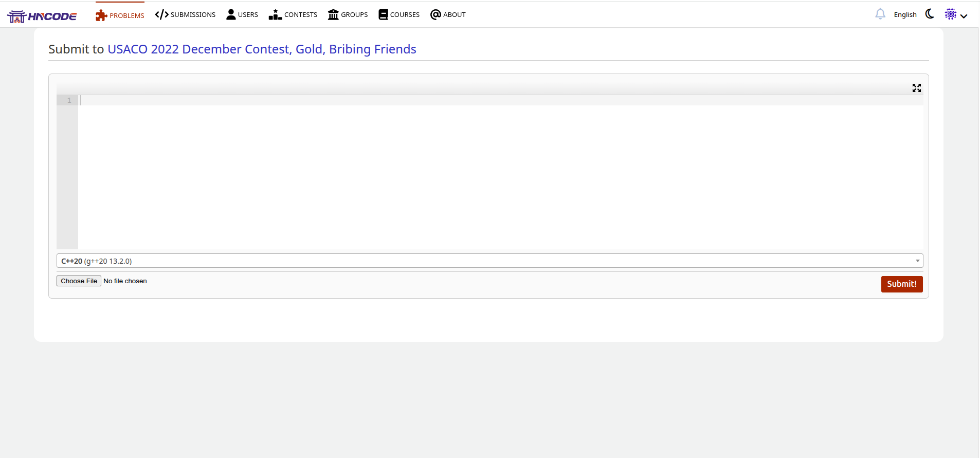Click the language dropdown arrow
The width and height of the screenshot is (980, 458).
(x=917, y=261)
